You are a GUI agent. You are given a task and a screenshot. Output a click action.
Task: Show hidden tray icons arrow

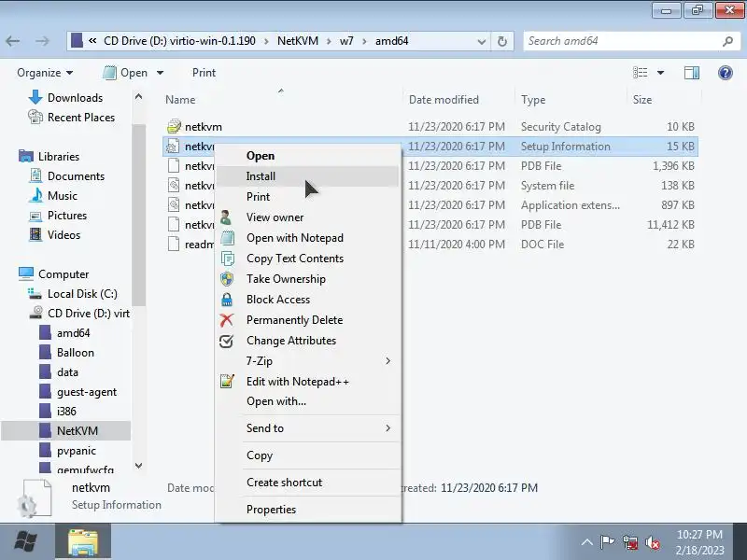[x=587, y=542]
